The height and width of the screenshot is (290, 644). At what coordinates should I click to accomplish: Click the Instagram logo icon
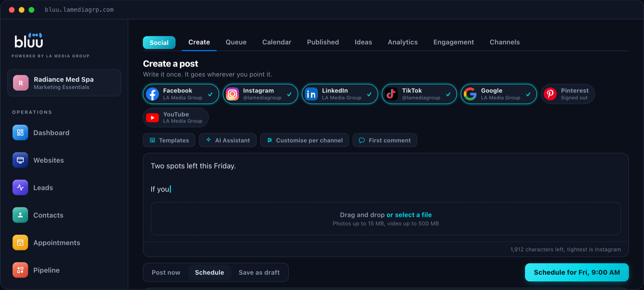[x=232, y=94]
